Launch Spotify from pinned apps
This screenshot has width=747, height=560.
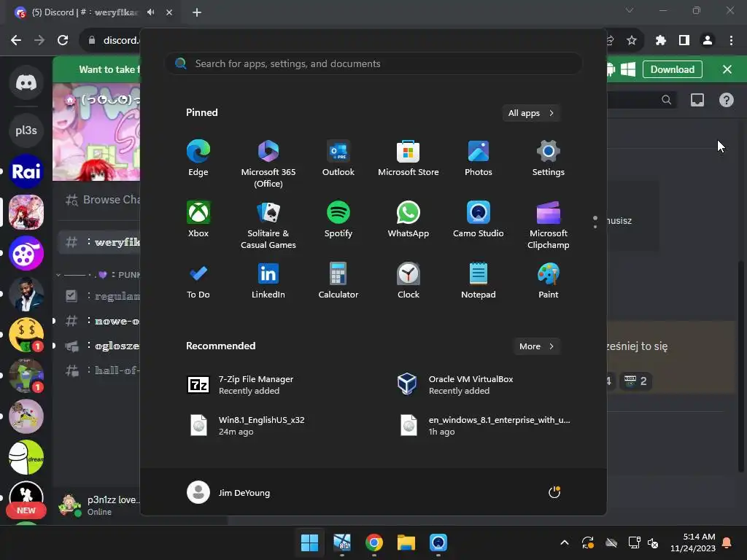point(338,219)
